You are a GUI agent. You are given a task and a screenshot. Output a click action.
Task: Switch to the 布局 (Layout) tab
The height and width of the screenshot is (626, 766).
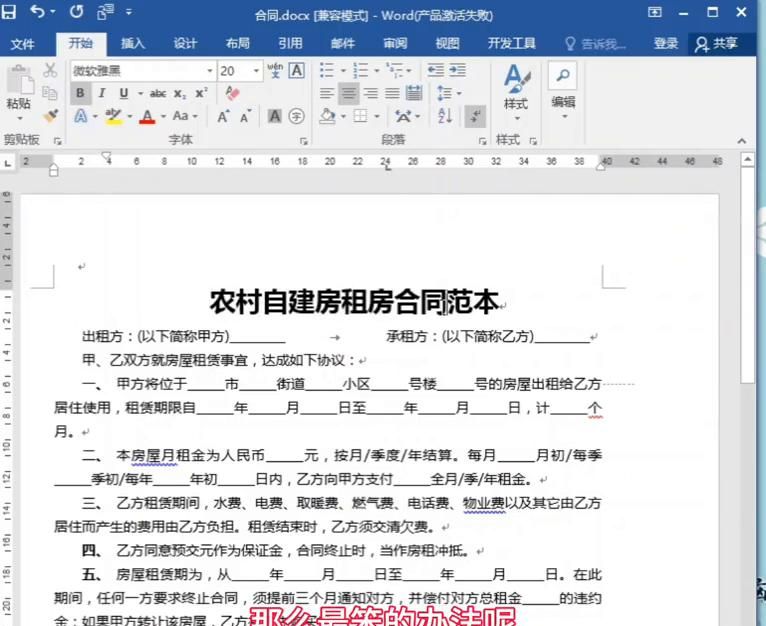pyautogui.click(x=237, y=43)
